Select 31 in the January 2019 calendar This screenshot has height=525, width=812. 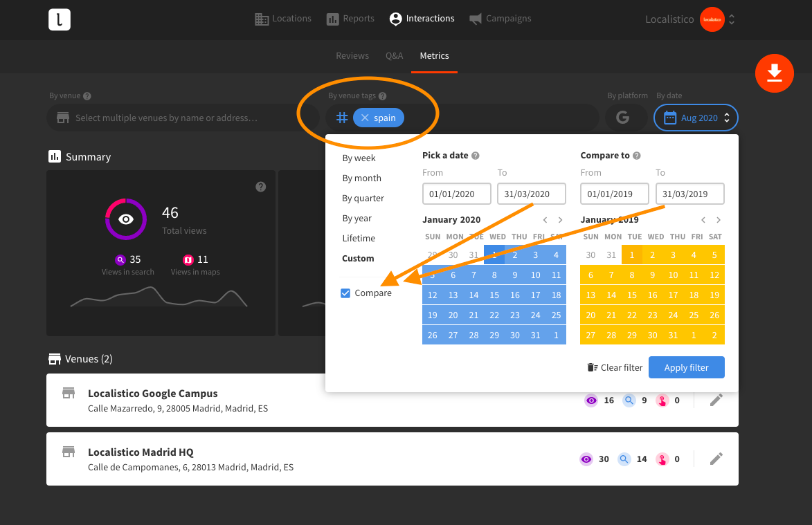pos(673,335)
